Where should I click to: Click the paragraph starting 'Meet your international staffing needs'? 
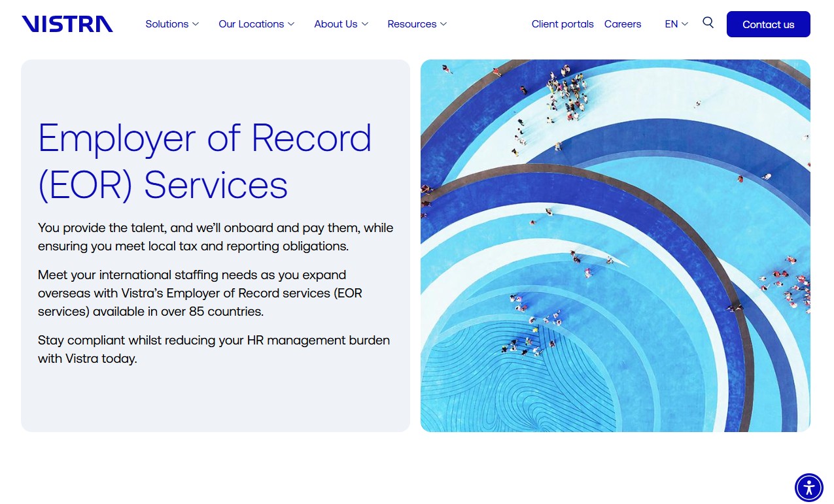[200, 293]
